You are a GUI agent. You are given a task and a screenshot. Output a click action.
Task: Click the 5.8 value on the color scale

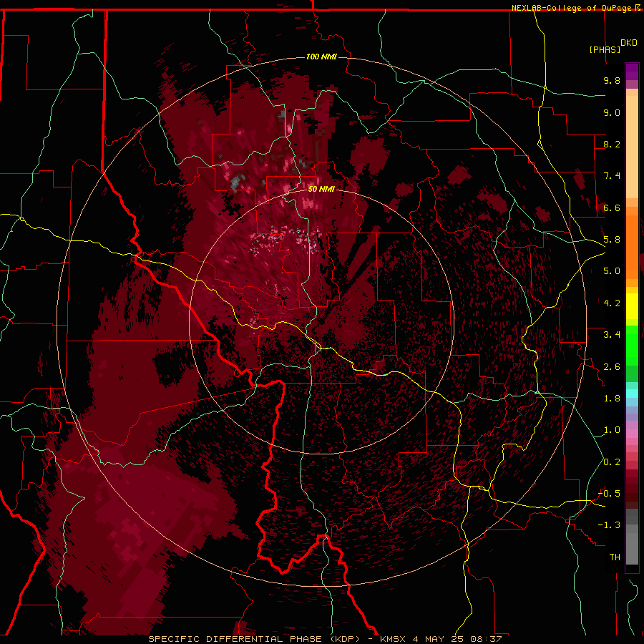[x=612, y=240]
